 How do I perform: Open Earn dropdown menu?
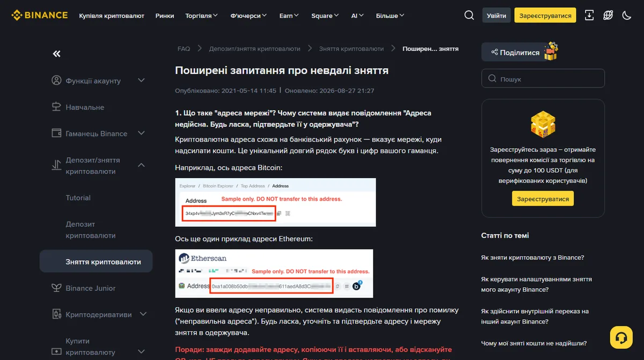(x=289, y=16)
